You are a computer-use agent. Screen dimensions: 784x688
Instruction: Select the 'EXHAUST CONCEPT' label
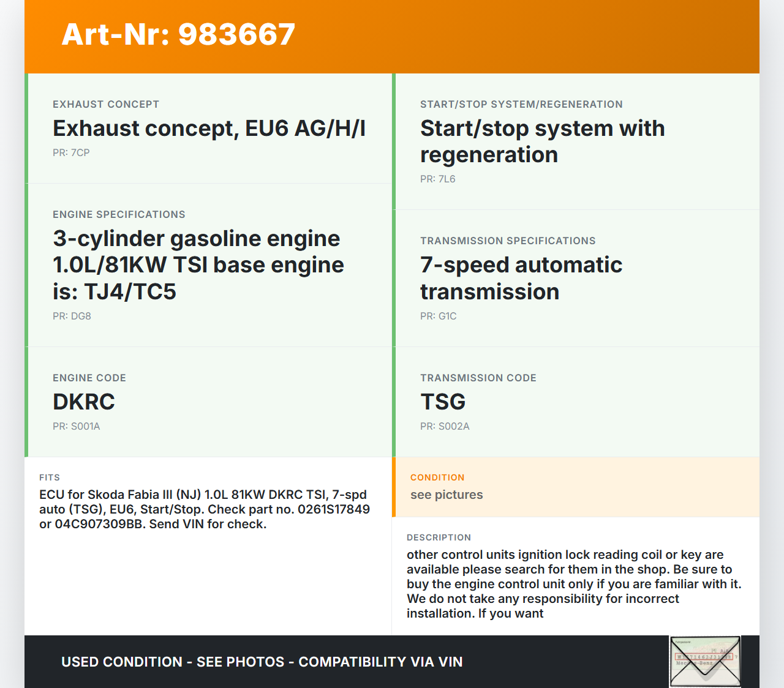pos(106,104)
